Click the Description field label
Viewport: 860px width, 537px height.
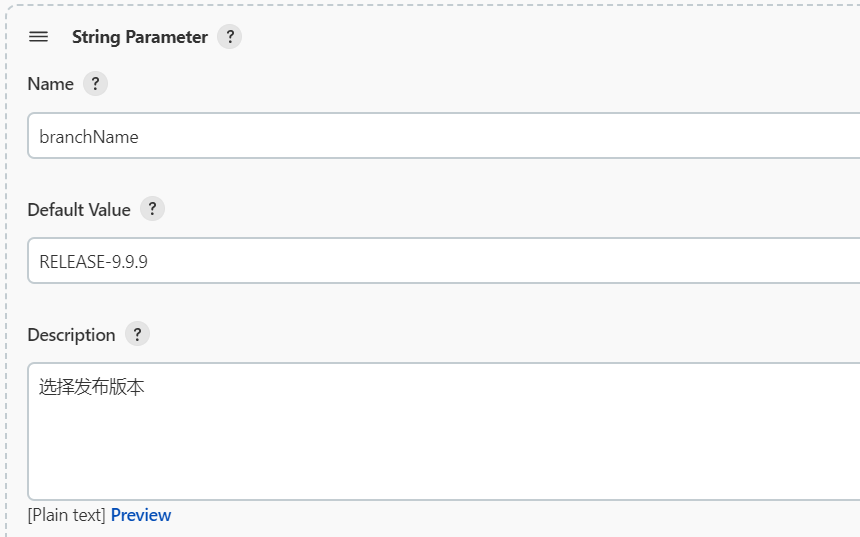[71, 335]
